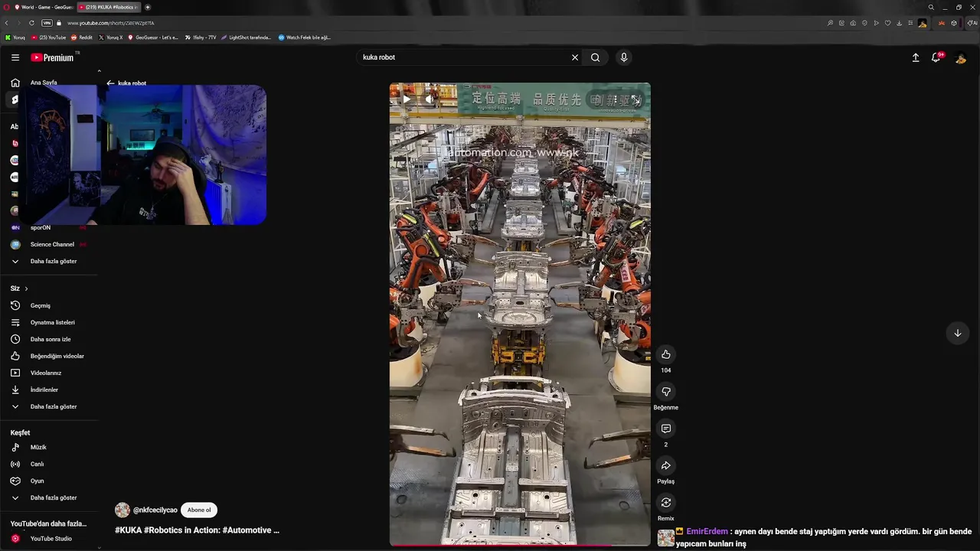The width and height of the screenshot is (980, 551).
Task: Open the Siz section chevron
Action: tap(26, 289)
